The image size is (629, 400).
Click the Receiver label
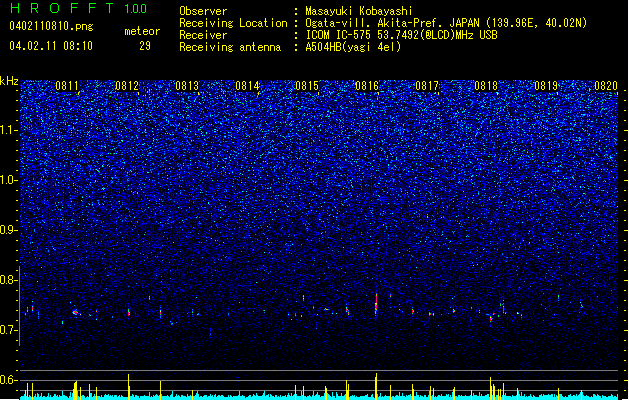click(203, 35)
